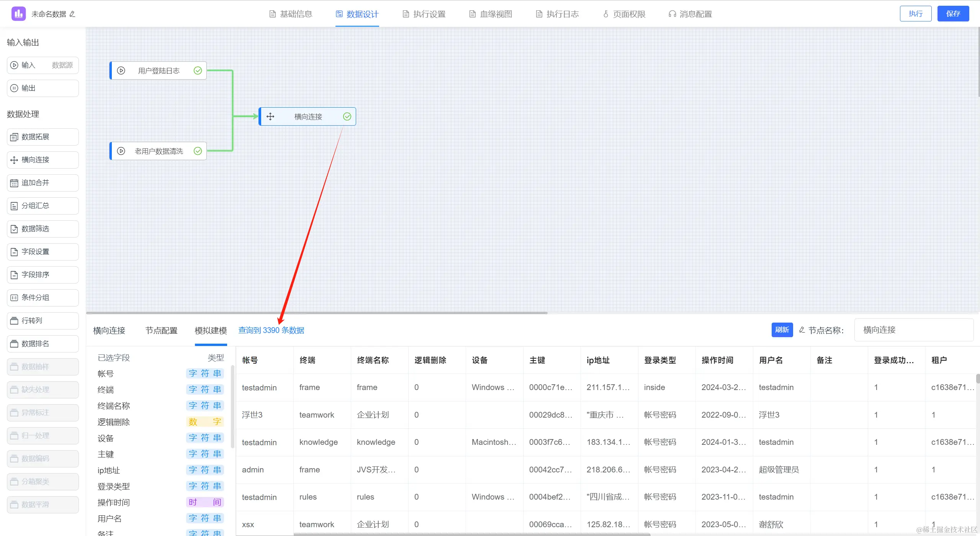Switch to 节点配置 panel tab
The width and height of the screenshot is (980, 536).
pyautogui.click(x=161, y=330)
